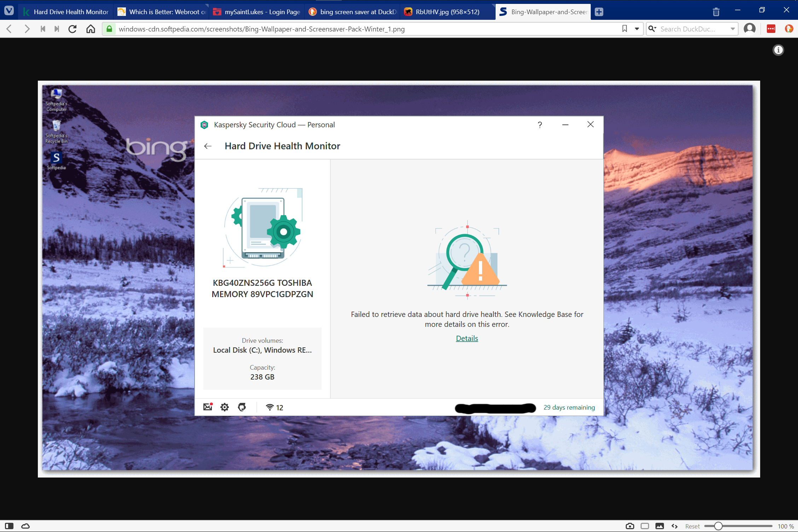Screen dimensions: 798x532
Task: Click the rewind history button
Action: click(43, 29)
